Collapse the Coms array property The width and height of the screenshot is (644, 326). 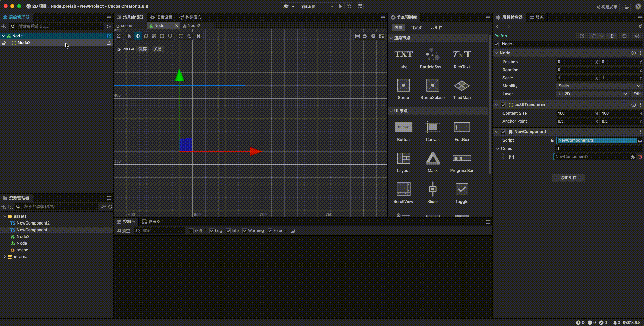(x=498, y=149)
